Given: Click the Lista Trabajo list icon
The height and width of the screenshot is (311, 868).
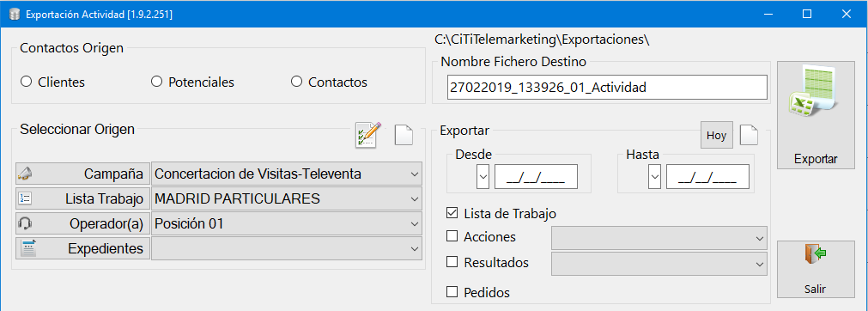Looking at the screenshot, I should (x=25, y=198).
